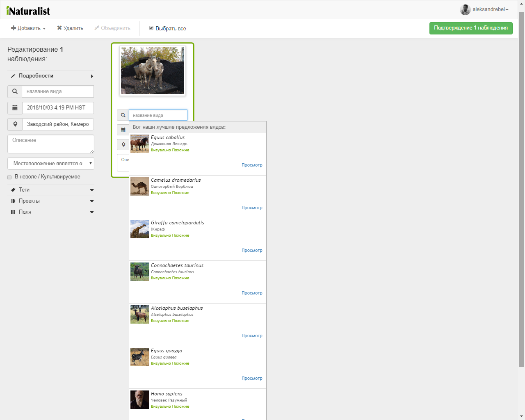Enable the В неволе / Культивируемое checkbox
This screenshot has width=525, height=420.
point(9,177)
